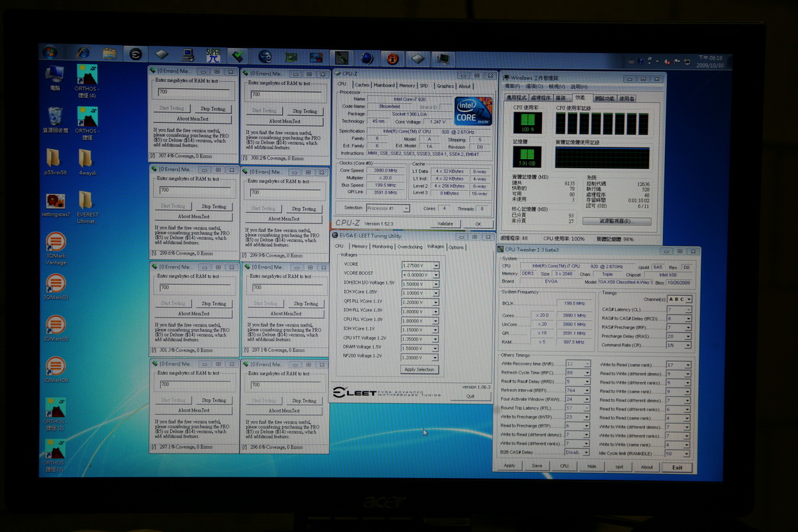Click the spd button in CPU-Tweaker
The image size is (798, 532).
pos(619,467)
